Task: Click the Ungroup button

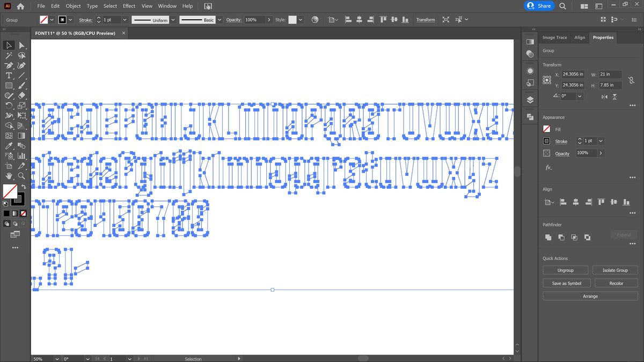Action: click(565, 270)
